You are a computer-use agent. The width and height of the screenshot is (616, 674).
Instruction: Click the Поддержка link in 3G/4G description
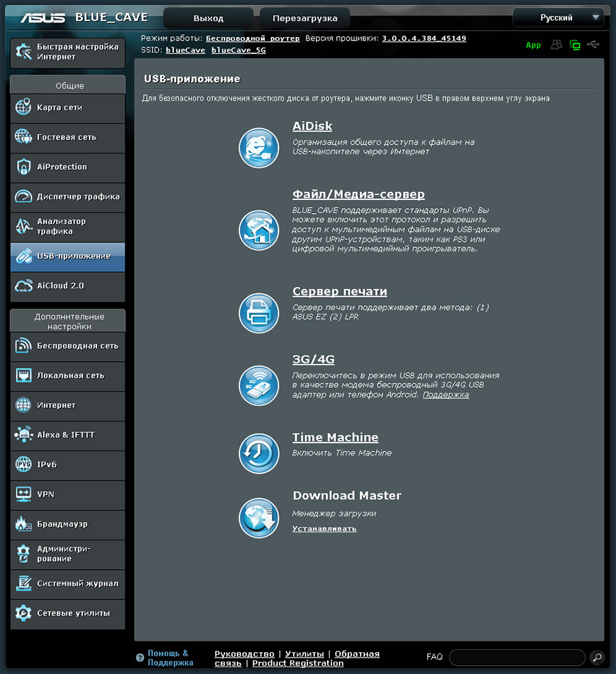point(446,395)
